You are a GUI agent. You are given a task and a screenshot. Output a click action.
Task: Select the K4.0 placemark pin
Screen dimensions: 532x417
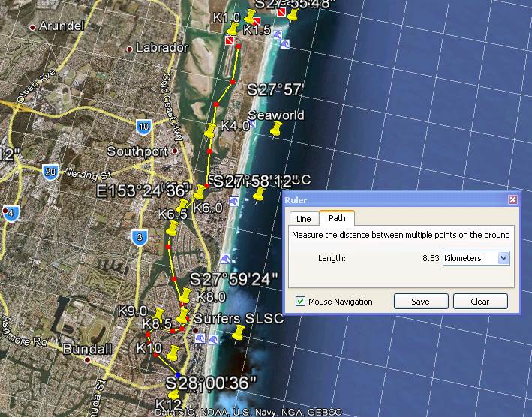pyautogui.click(x=212, y=131)
